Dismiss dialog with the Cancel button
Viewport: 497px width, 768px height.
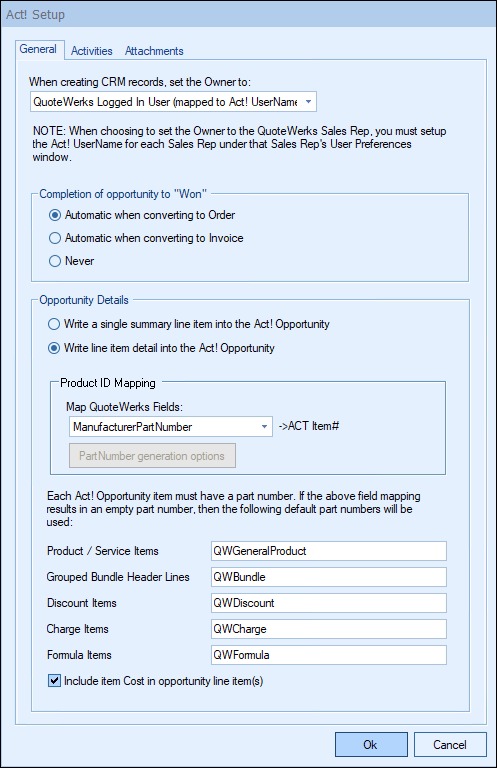pyautogui.click(x=450, y=744)
